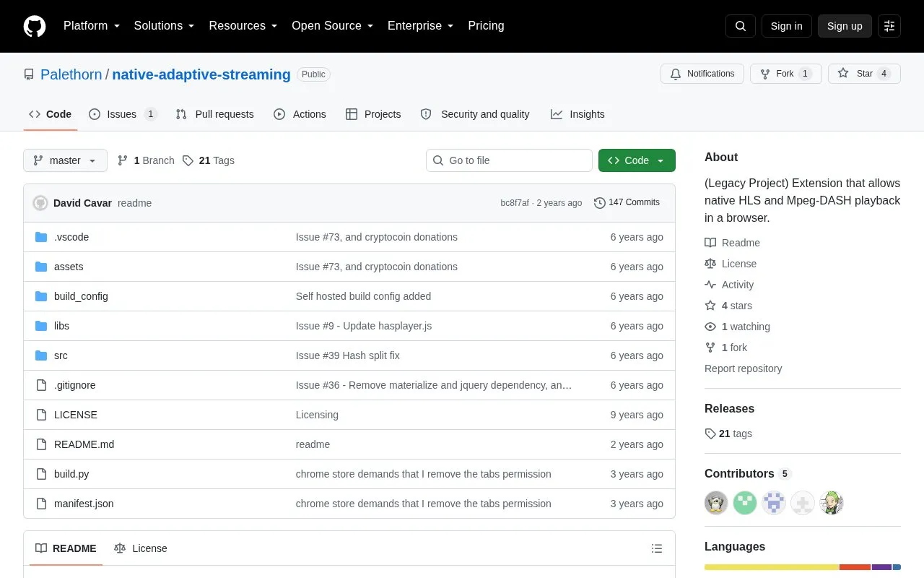The height and width of the screenshot is (578, 924).
Task: Open the Activity link in About
Action: [x=730, y=285]
